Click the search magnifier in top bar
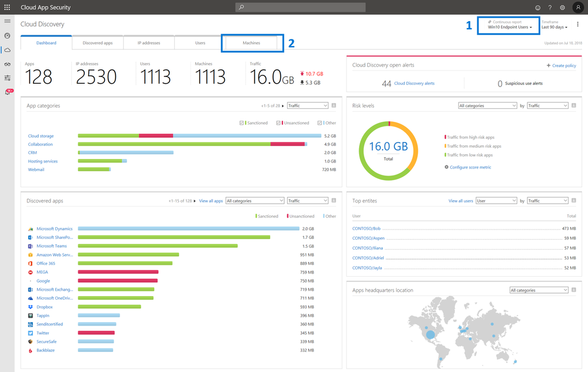 tap(241, 7)
